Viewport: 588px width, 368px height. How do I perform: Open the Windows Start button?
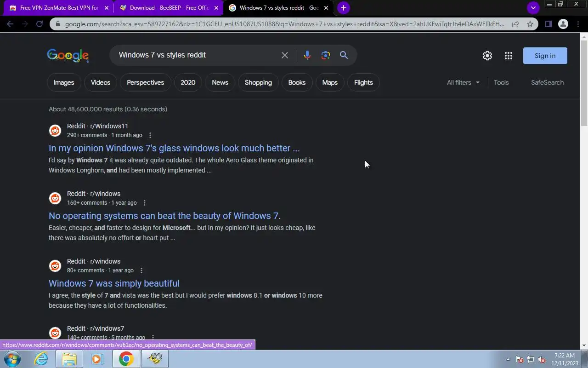pyautogui.click(x=12, y=359)
